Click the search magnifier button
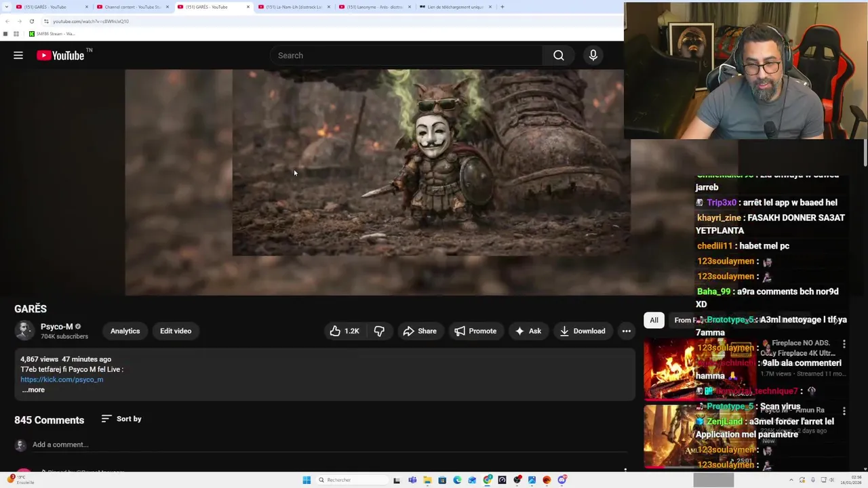The width and height of the screenshot is (868, 488). click(559, 56)
